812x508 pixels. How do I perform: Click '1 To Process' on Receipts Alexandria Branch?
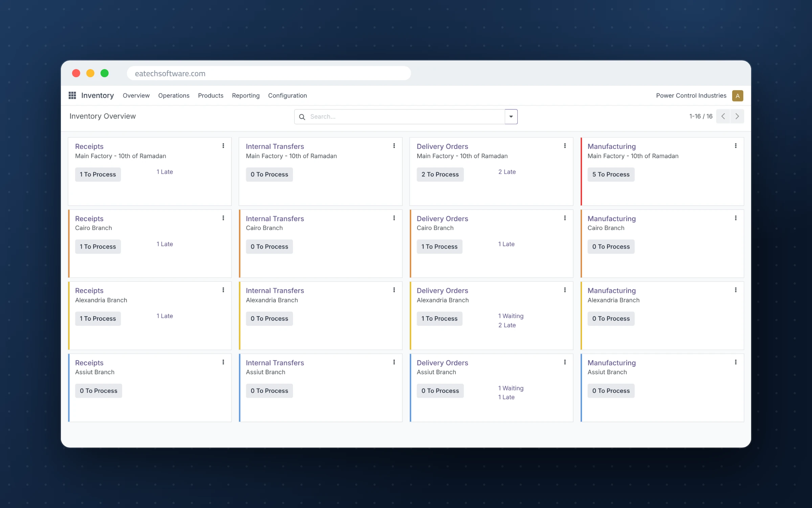click(x=98, y=319)
